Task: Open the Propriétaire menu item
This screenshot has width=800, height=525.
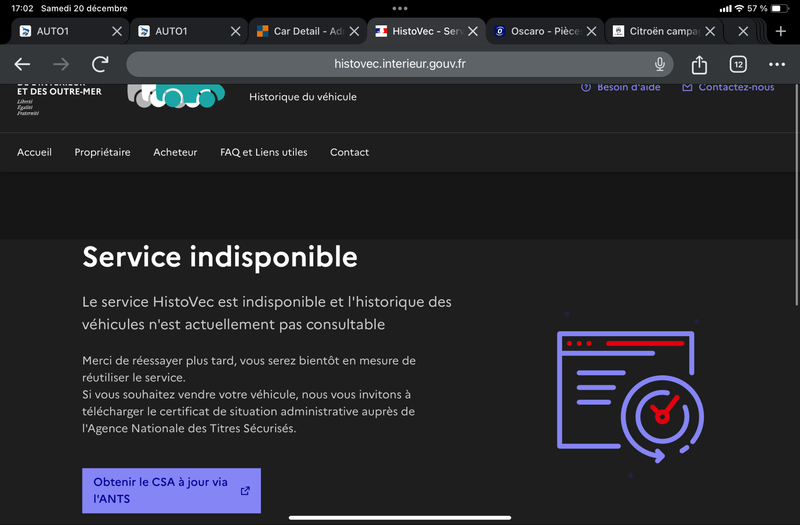Action: pos(102,153)
